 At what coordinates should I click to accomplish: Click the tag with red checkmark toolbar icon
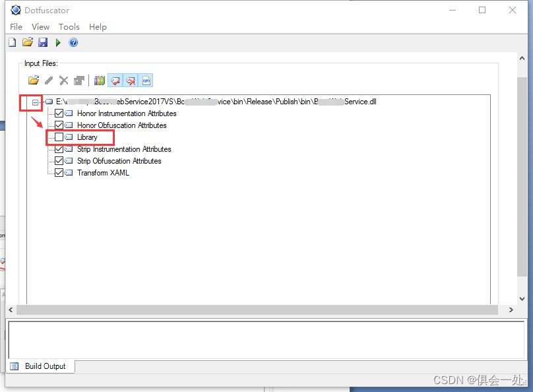tap(115, 81)
